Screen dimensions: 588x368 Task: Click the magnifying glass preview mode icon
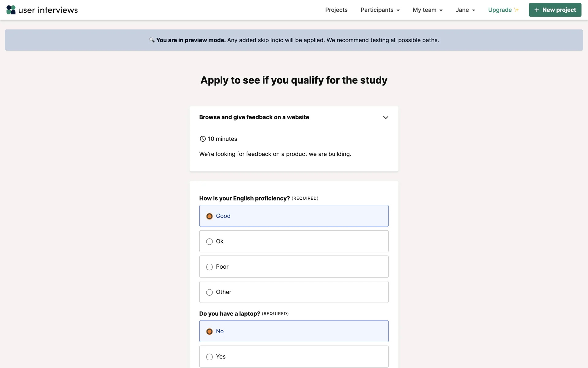[152, 40]
